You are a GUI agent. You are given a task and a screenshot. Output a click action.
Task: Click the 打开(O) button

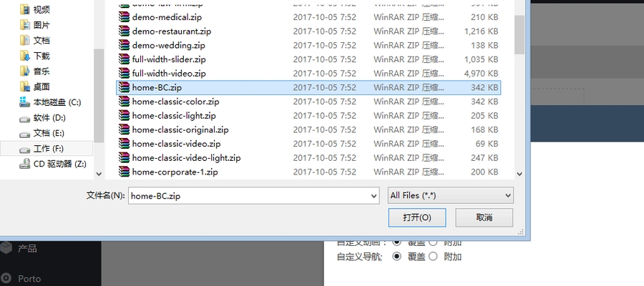tap(417, 217)
